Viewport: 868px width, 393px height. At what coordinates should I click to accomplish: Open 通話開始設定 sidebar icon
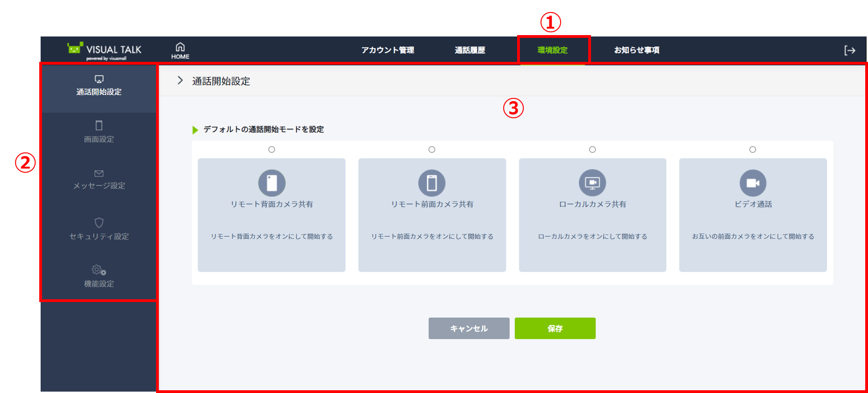click(x=99, y=79)
